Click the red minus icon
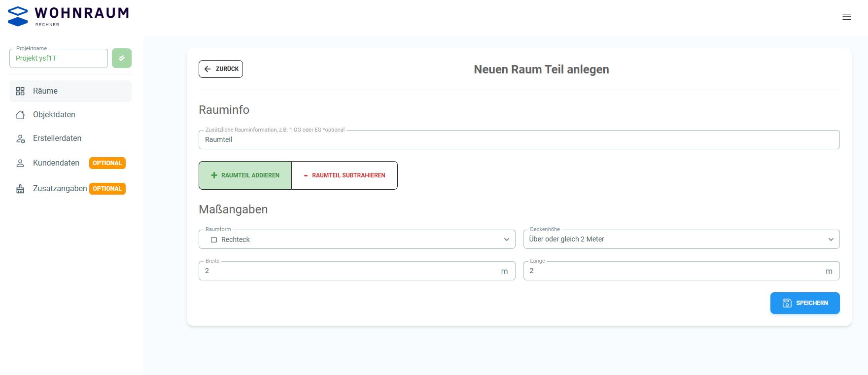 coord(306,175)
